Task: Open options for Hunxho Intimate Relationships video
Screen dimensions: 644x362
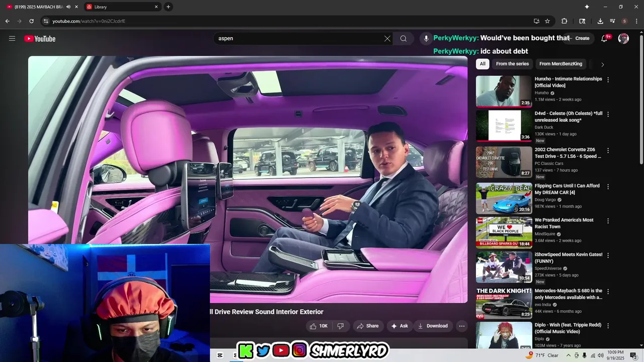Action: tap(608, 79)
